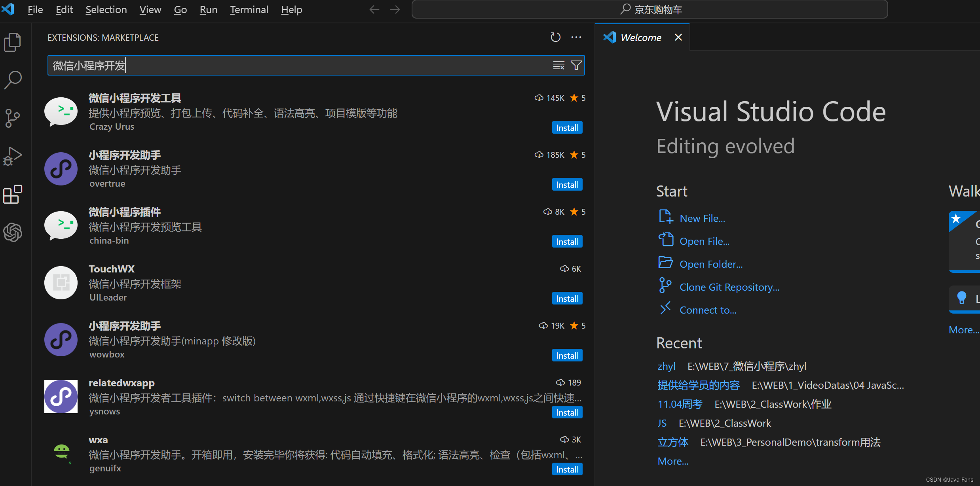Install TouchWX by UILeader
This screenshot has width=980, height=486.
[567, 299]
